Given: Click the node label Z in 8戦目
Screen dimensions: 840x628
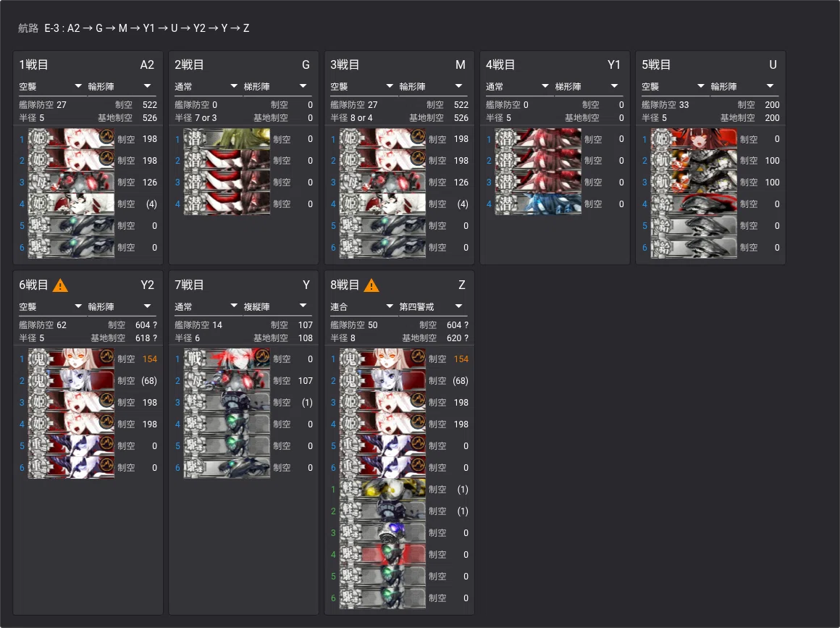Looking at the screenshot, I should pyautogui.click(x=462, y=285).
